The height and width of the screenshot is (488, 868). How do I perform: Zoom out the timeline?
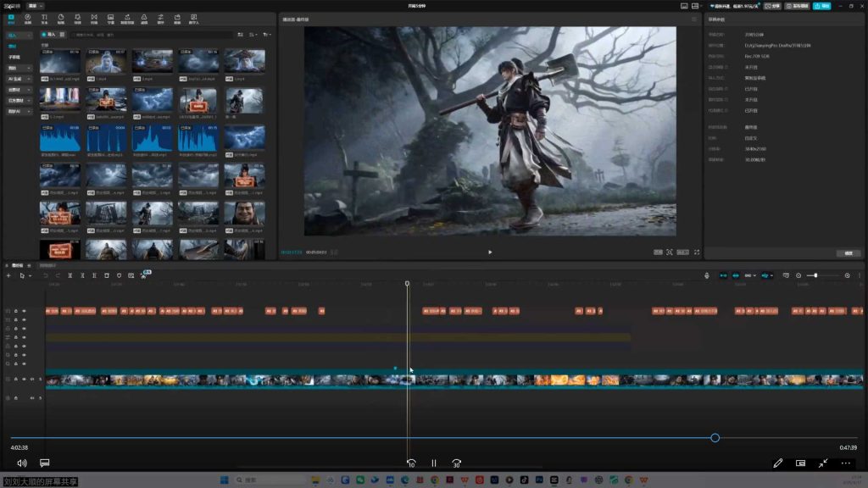(x=798, y=275)
